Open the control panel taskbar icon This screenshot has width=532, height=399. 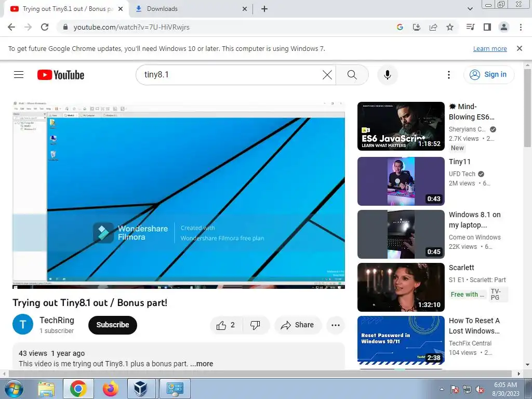coord(175,389)
